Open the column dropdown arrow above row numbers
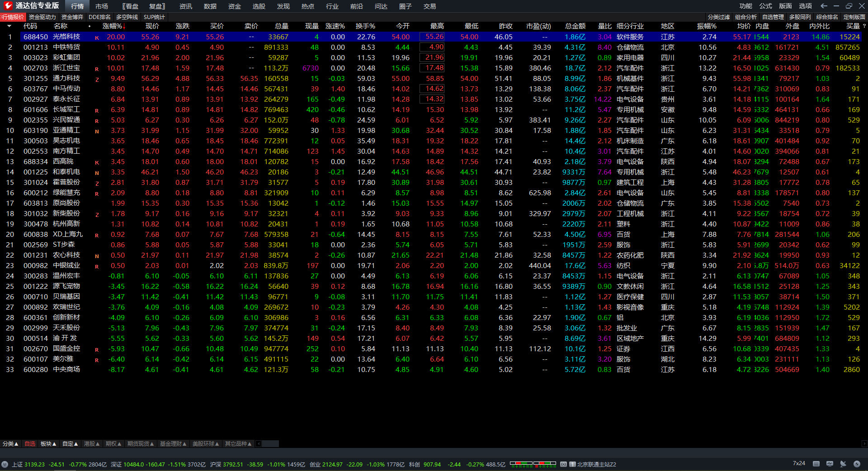868x471 pixels. [x=9, y=26]
